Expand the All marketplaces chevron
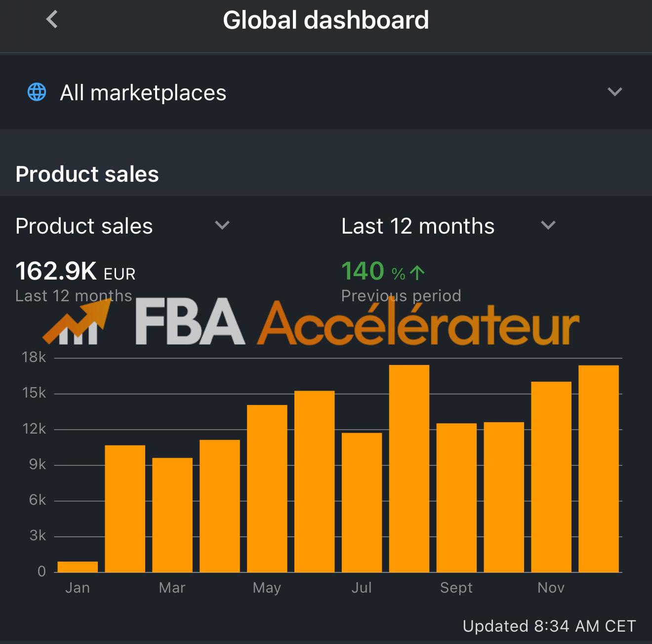Image resolution: width=652 pixels, height=644 pixels. (x=614, y=92)
